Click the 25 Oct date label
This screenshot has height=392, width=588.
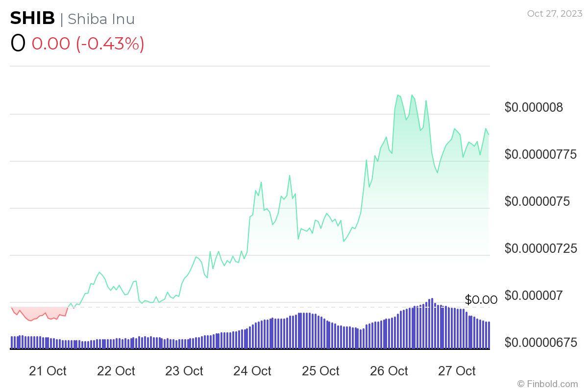click(320, 371)
